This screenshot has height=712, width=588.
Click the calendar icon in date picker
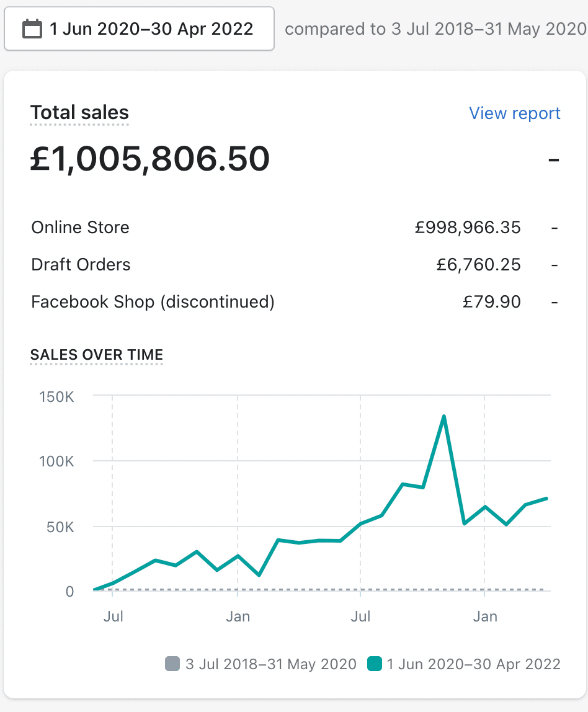point(32,29)
